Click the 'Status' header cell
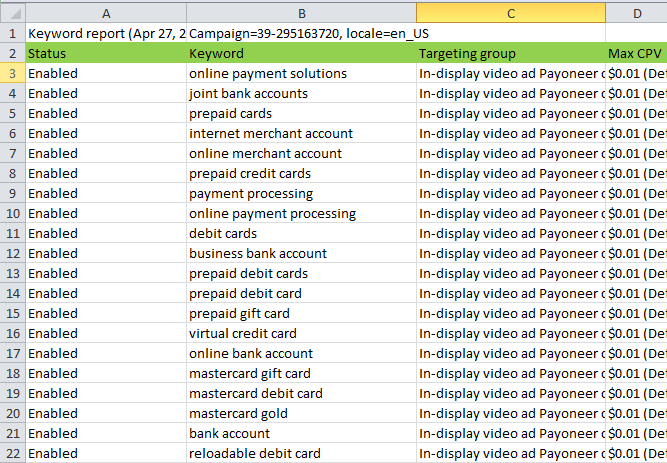The height and width of the screenshot is (463, 667). point(106,53)
